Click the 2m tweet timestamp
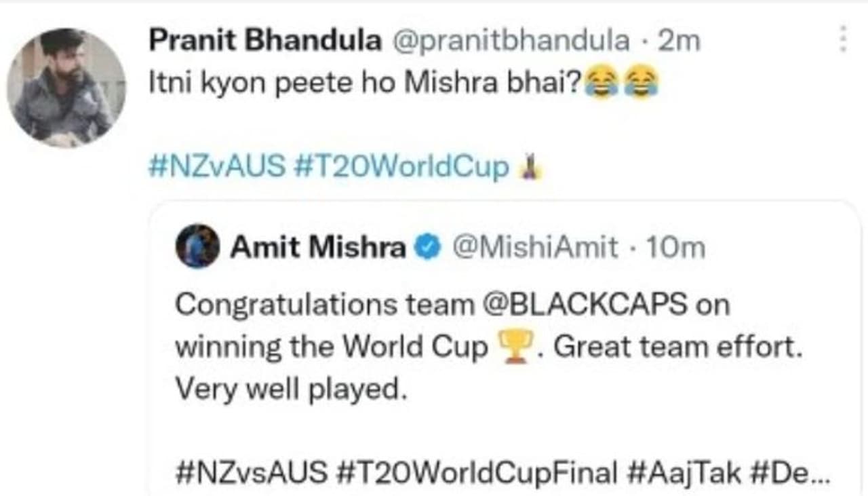Image resolution: width=868 pixels, height=496 pixels. point(678,41)
